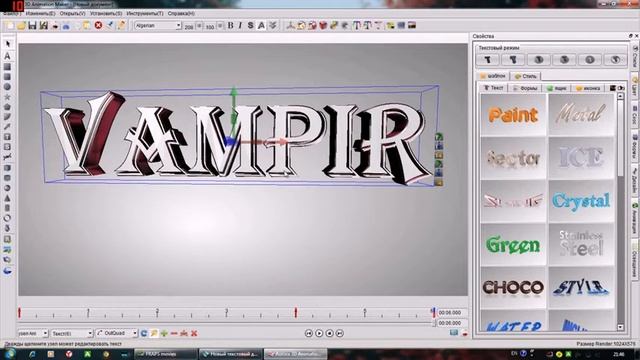Jump to animation start
Screen dimensions: 640x360
pos(309,333)
